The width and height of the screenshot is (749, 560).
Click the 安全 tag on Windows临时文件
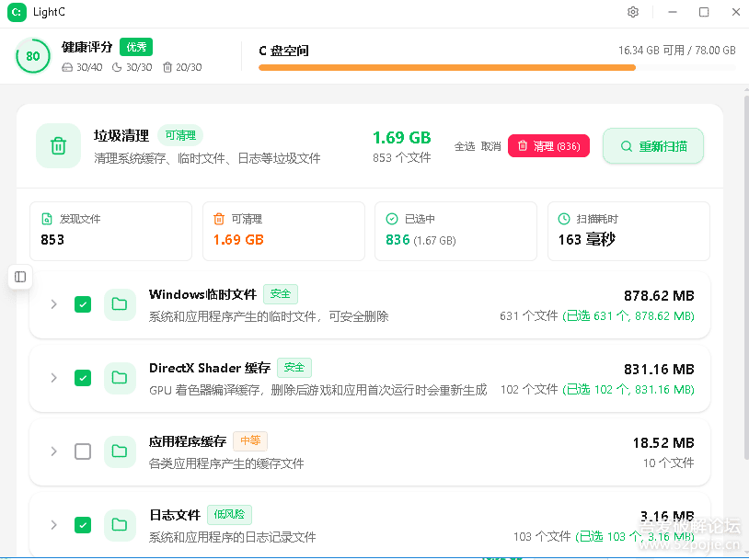[x=281, y=293]
